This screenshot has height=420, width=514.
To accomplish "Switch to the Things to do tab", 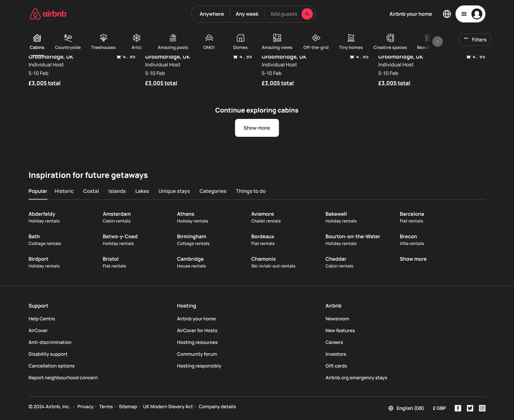I will point(251,191).
